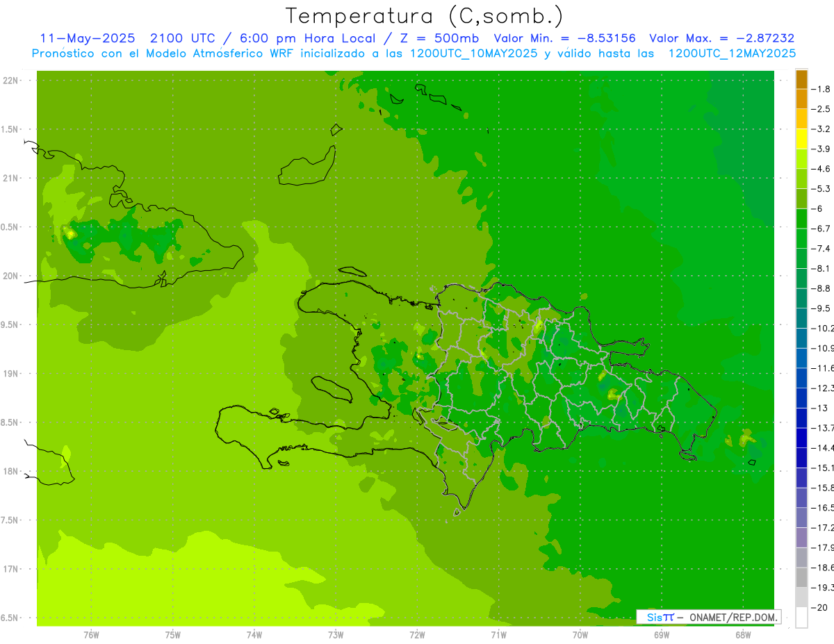Click the '73W' longitude axis label
Image resolution: width=834 pixels, height=644 pixels.
point(336,634)
